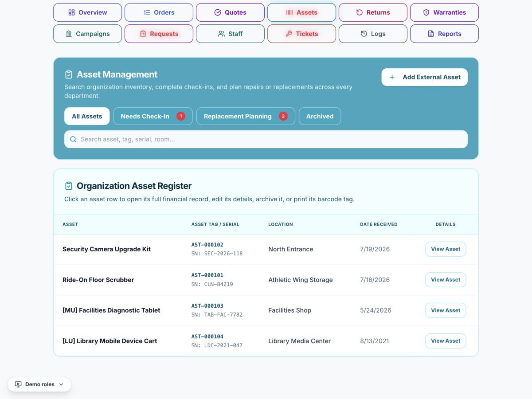
Task: Click the plus icon on Add External Asset
Action: coord(392,77)
